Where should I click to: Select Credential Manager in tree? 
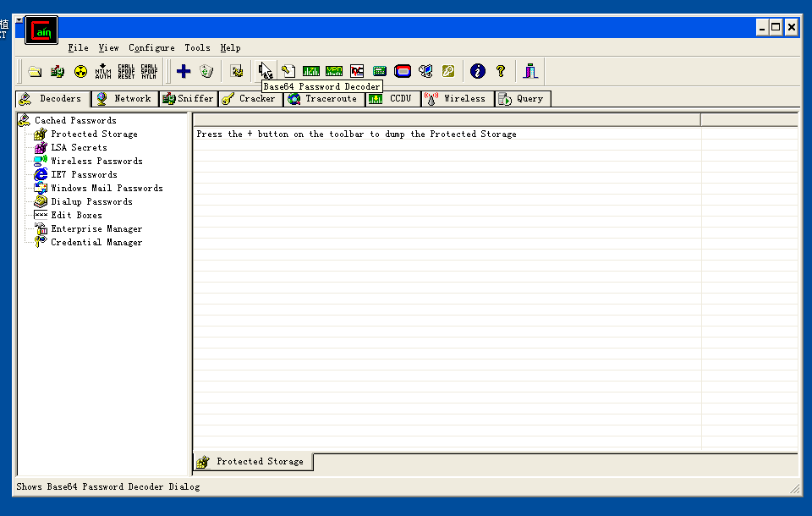[96, 241]
